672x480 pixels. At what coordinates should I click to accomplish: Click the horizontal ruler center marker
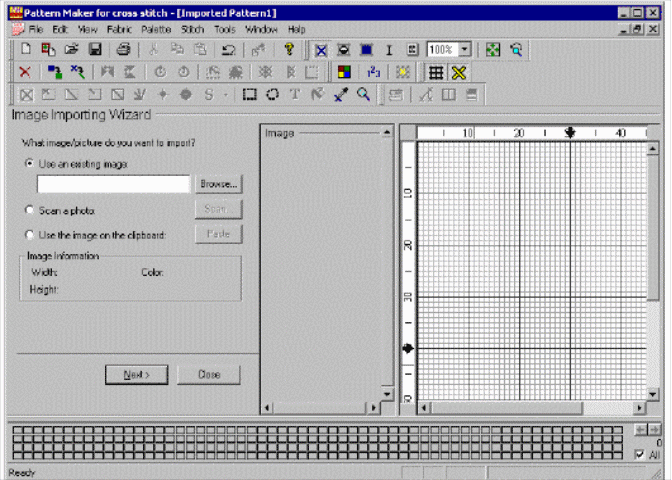[570, 132]
